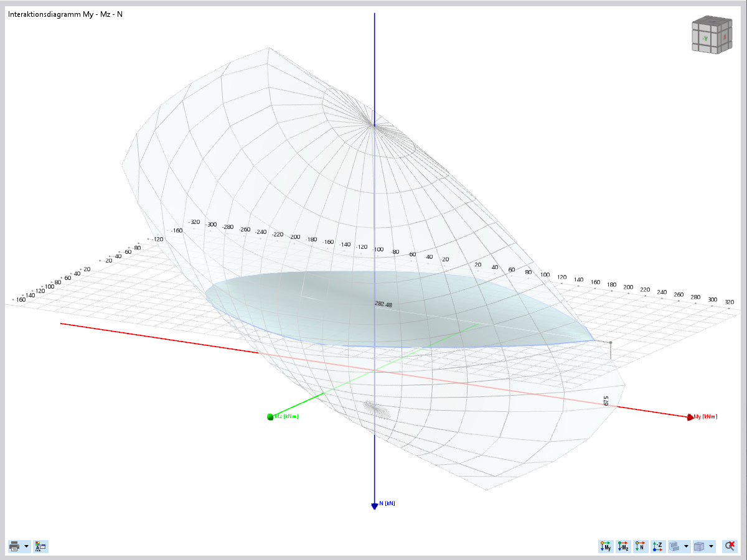Image resolution: width=747 pixels, height=560 pixels.
Task: Click the title Interaktionsdiagramm My - Mz - N
Action: click(x=65, y=14)
